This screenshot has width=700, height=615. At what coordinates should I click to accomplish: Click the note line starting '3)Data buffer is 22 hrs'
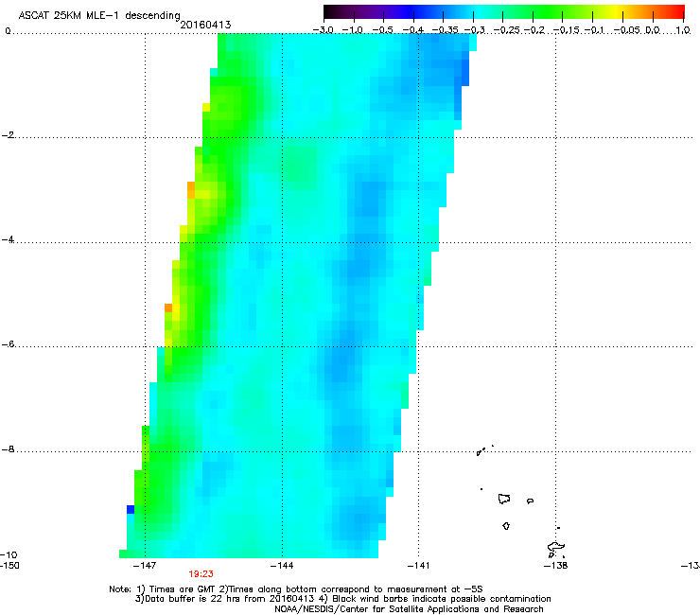coord(342,599)
